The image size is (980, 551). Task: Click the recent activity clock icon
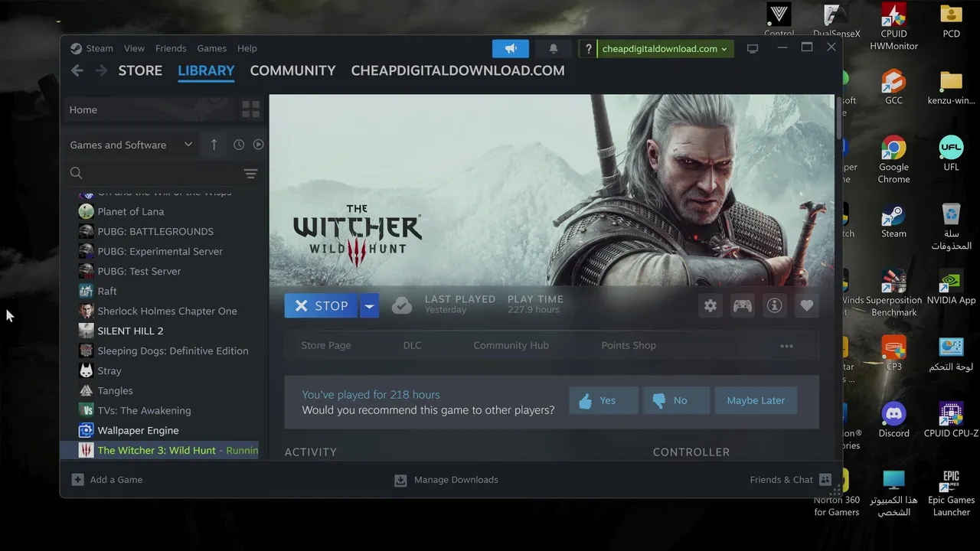[239, 145]
